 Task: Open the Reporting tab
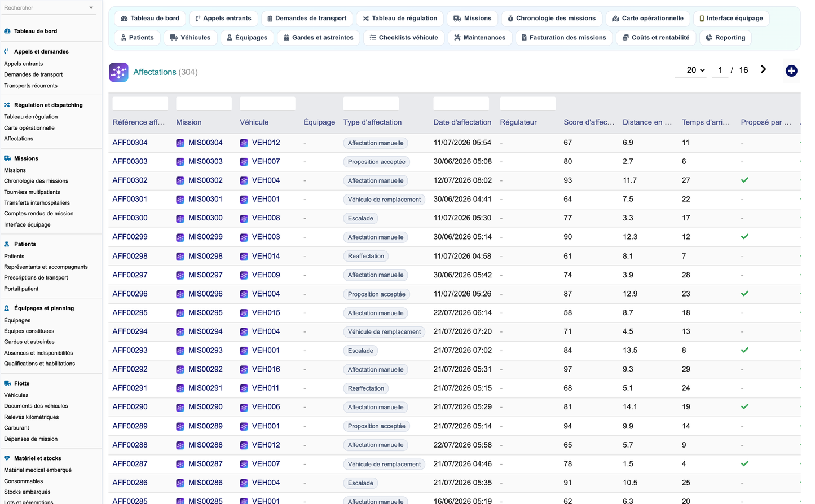pos(725,38)
